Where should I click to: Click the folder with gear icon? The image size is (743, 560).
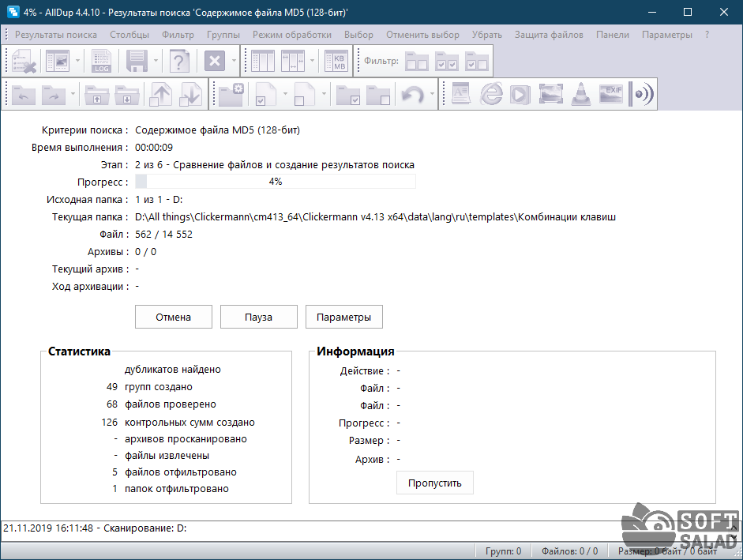coord(231,95)
